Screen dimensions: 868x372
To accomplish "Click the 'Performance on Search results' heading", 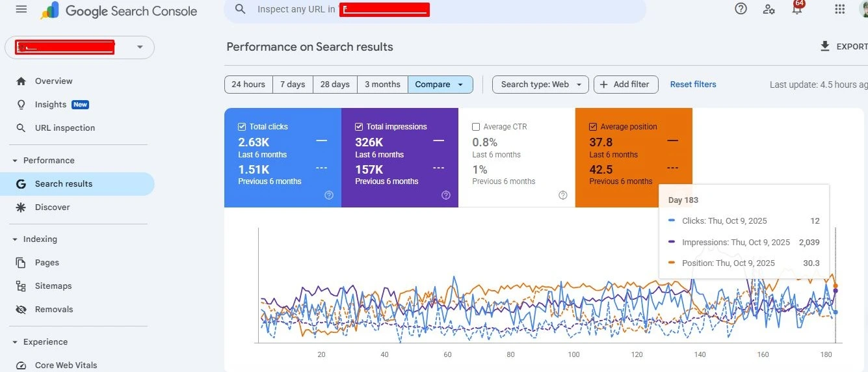I will click(309, 47).
